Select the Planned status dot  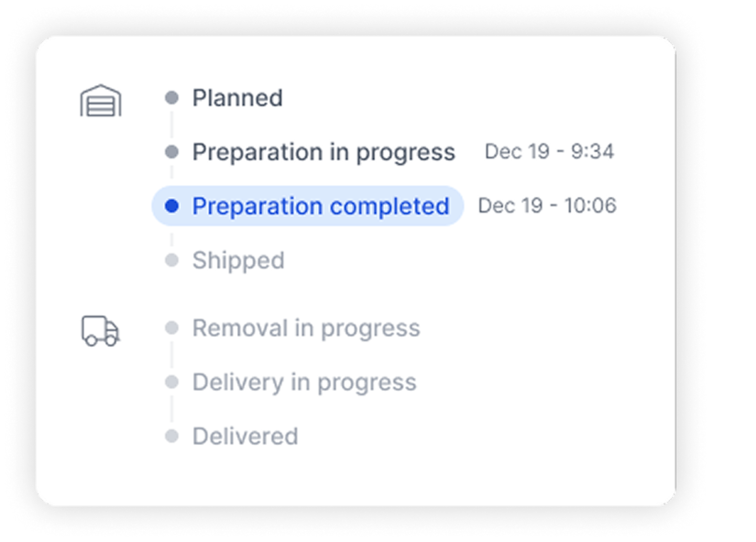coord(172,98)
